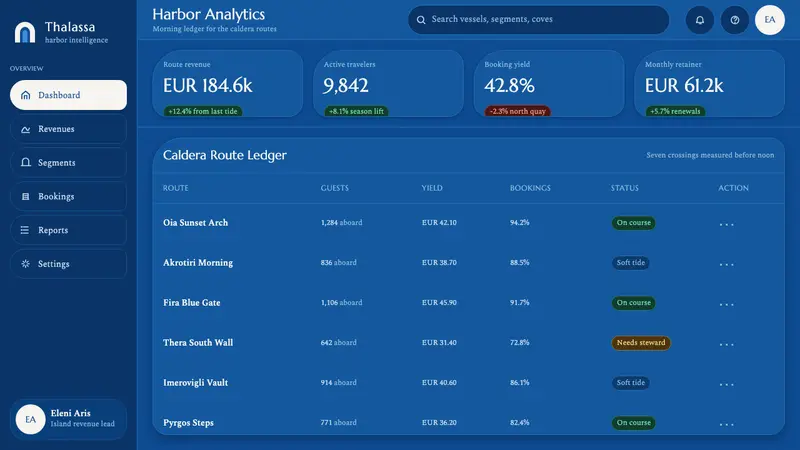Click the ACTION column header
Screen dimensions: 800x450
pos(733,188)
